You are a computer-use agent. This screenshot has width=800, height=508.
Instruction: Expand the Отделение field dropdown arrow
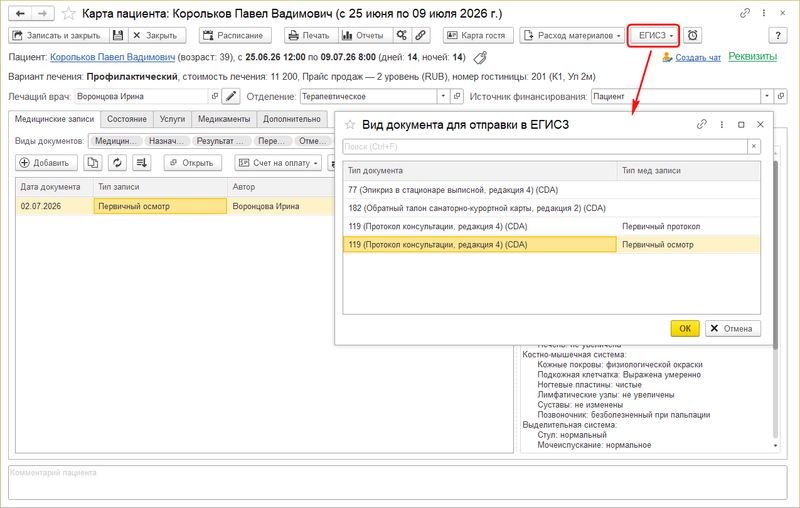(x=443, y=96)
